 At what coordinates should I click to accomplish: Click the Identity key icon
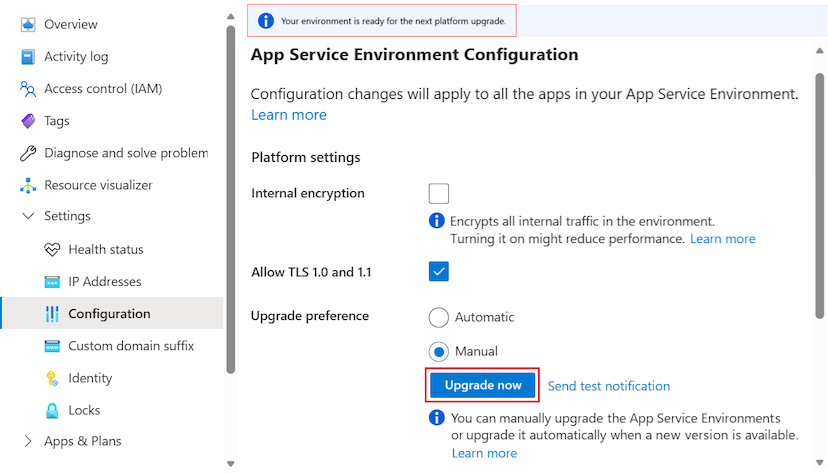[52, 378]
